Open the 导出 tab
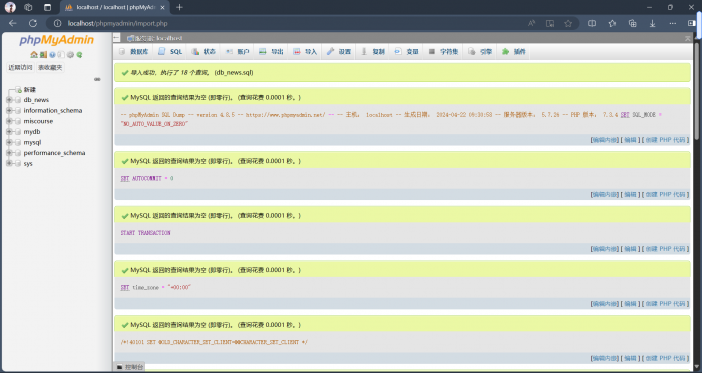This screenshot has height=373, width=702. 271,52
